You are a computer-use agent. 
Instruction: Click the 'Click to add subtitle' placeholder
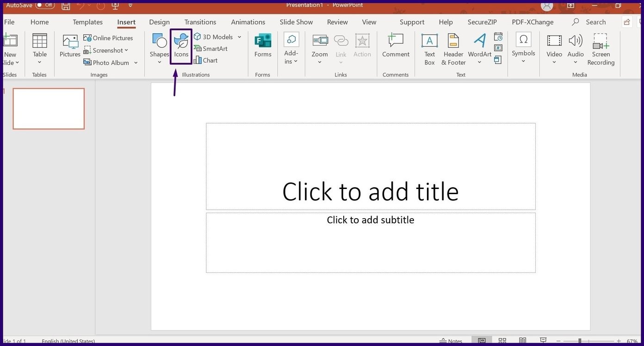coord(371,243)
